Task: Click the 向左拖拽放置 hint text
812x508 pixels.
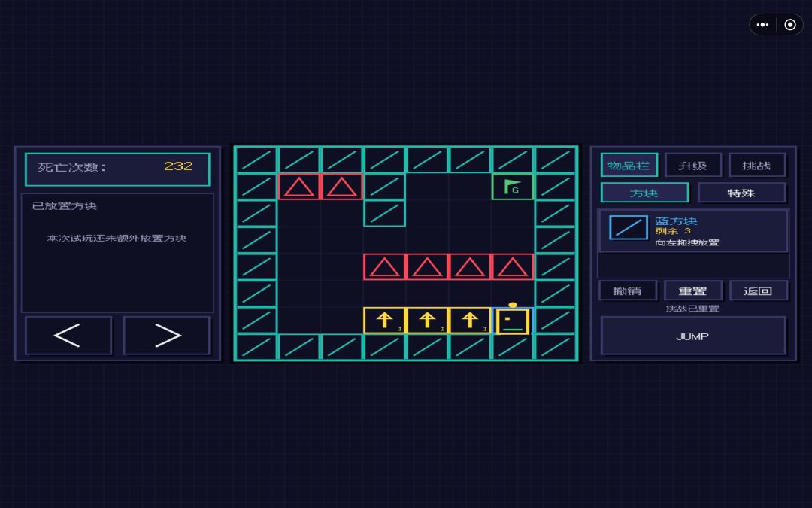Action: click(x=687, y=242)
